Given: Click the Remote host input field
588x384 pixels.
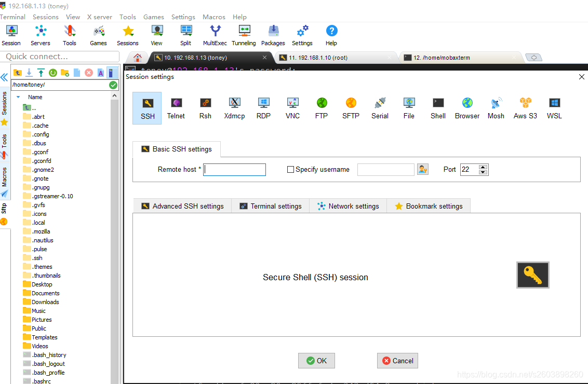Looking at the screenshot, I should coord(234,169).
